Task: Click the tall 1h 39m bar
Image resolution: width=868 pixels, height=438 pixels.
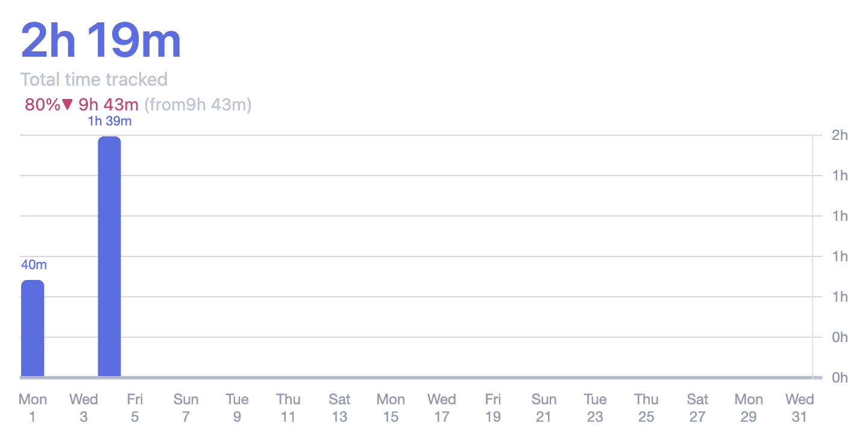Action: [109, 256]
